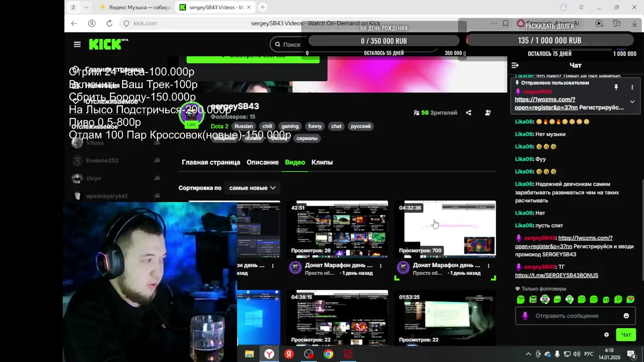Click the funny tag

point(315,126)
